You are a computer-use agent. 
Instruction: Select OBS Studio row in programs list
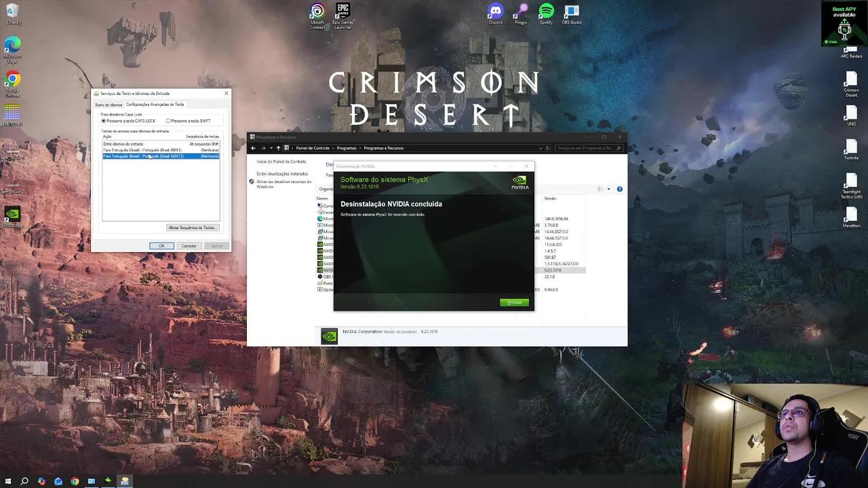click(451, 277)
